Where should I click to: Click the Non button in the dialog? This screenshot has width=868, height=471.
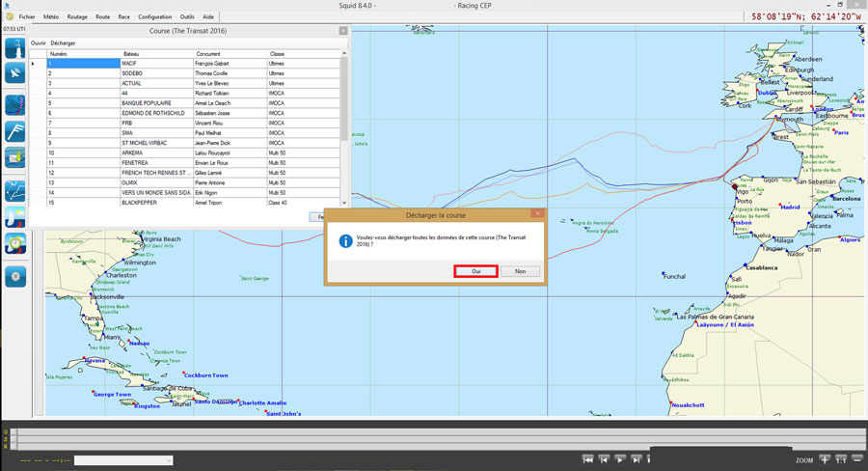pyautogui.click(x=520, y=271)
